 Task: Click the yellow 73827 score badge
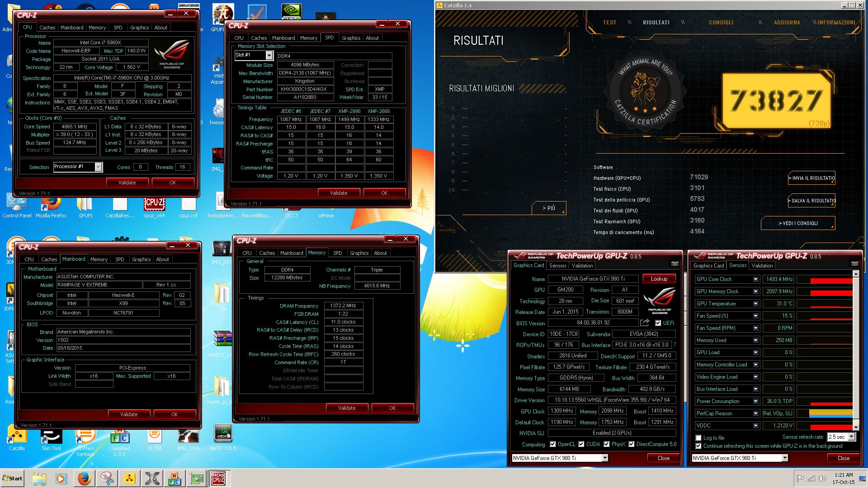click(x=776, y=102)
